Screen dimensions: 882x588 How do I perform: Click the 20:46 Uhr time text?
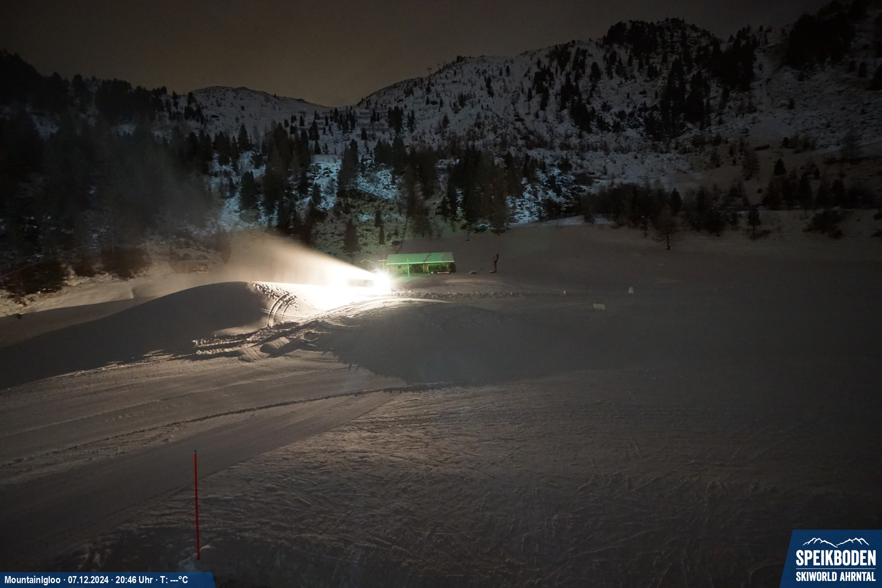(134, 580)
